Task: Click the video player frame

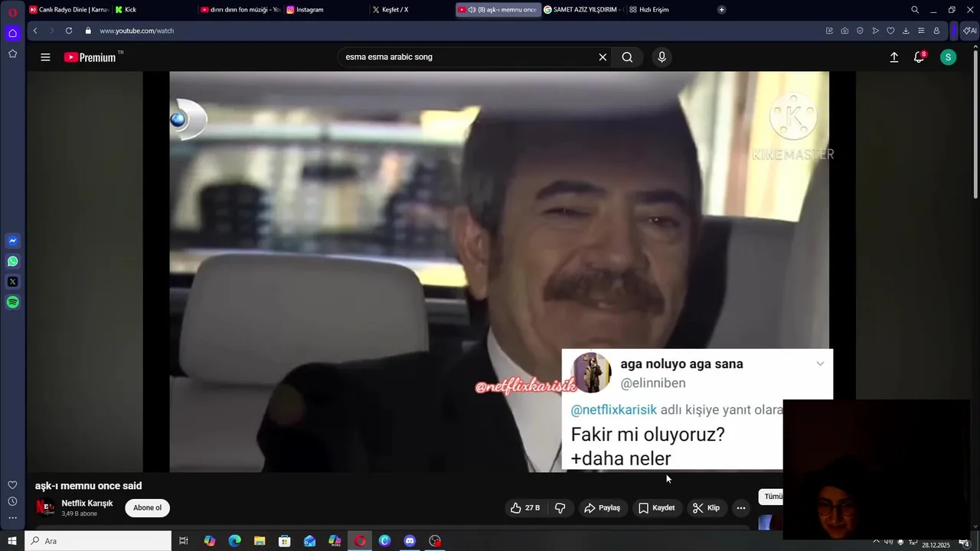Action: pos(499,272)
